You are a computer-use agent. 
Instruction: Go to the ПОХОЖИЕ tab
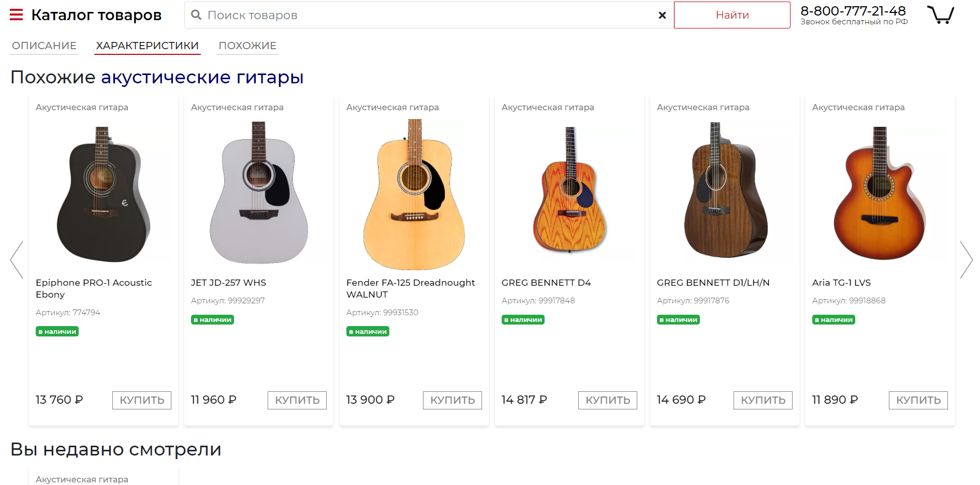pyautogui.click(x=247, y=46)
